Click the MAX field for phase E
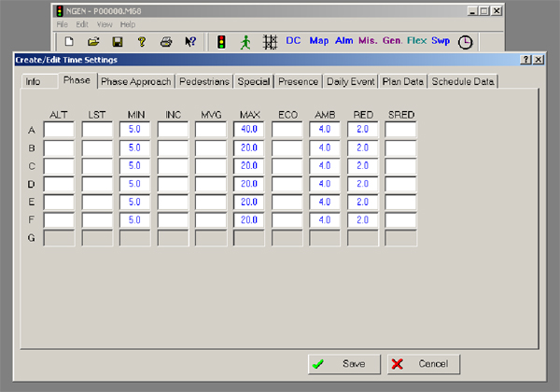 pyautogui.click(x=249, y=203)
